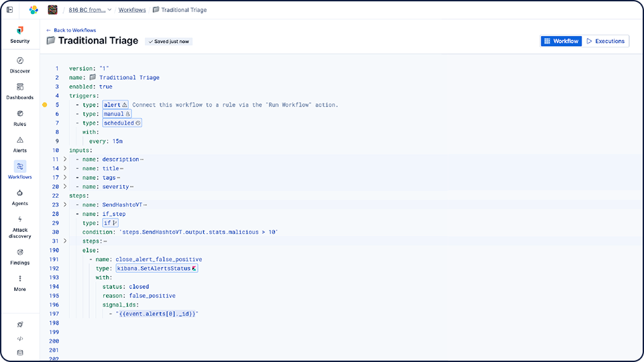Click the folder icon beside Traditional Triage title
Image resolution: width=644 pixels, height=362 pixels.
[50, 40]
